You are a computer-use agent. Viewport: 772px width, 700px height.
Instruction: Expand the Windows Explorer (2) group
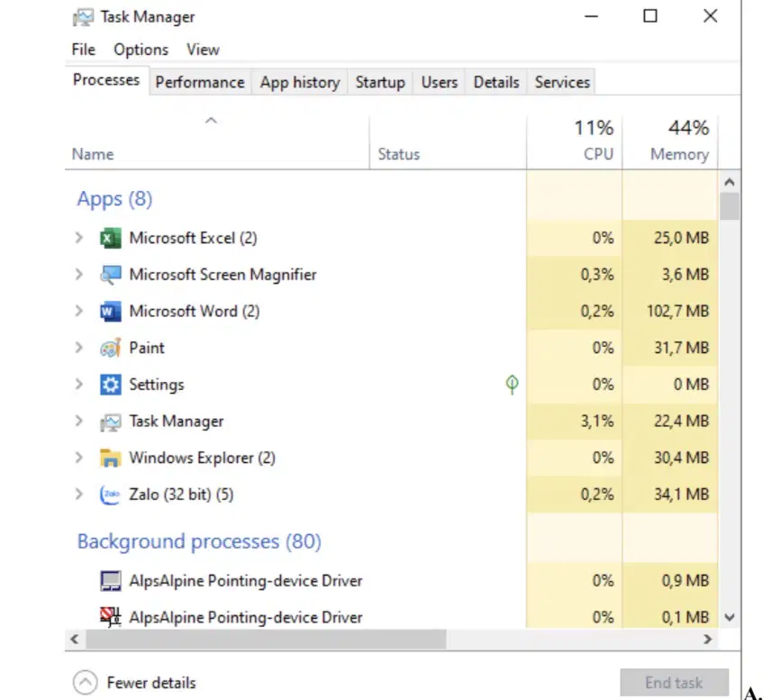[78, 458]
